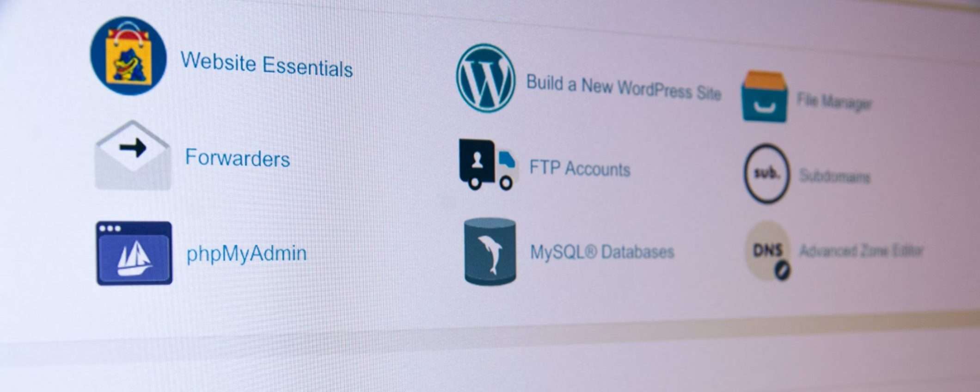Select the FTP Accounts truck icon
980x392 pixels.
[488, 165]
